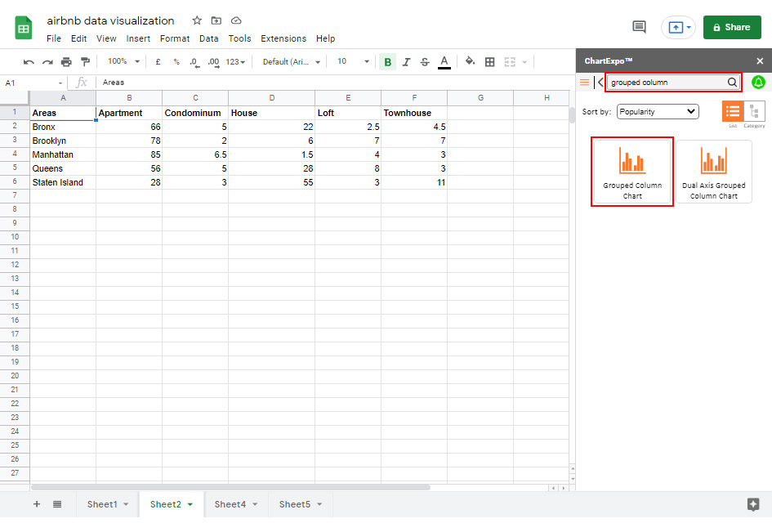Format as currency with pound icon
Screen dimensions: 772x532
pos(158,62)
